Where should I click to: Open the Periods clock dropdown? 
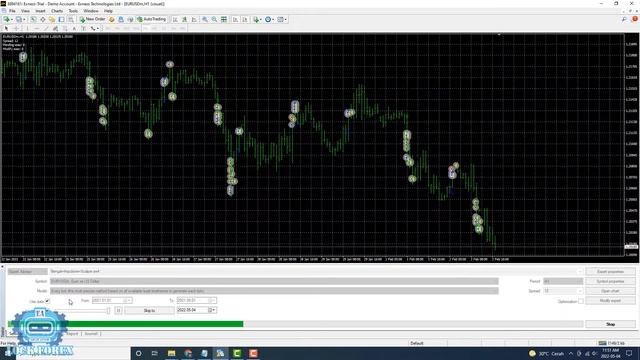click(x=269, y=19)
